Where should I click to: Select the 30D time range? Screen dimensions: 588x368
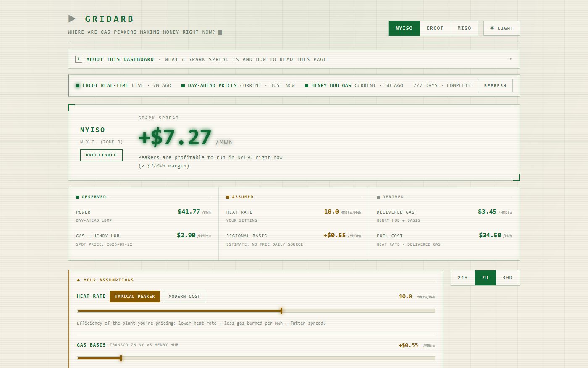(x=507, y=278)
